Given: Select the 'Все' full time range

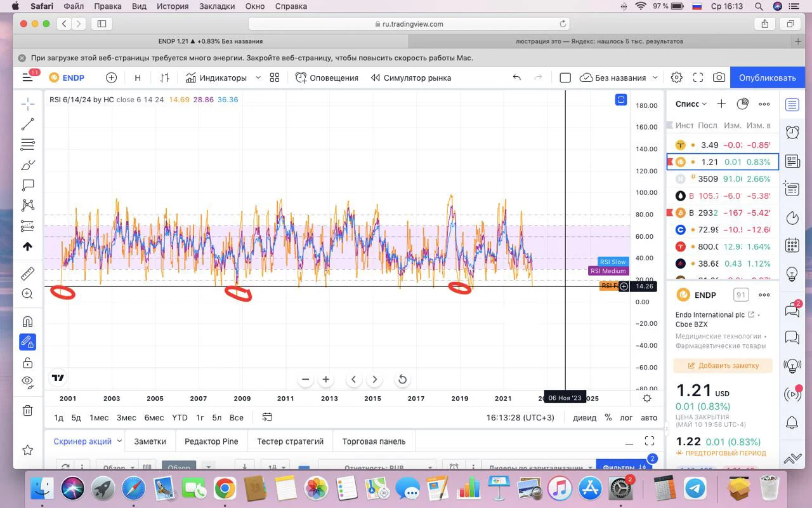Looking at the screenshot, I should 237,417.
